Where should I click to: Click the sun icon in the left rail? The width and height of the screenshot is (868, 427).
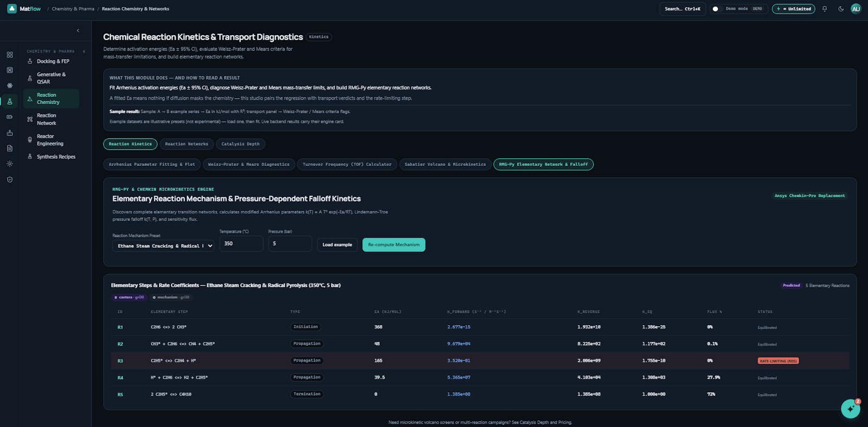point(10,164)
